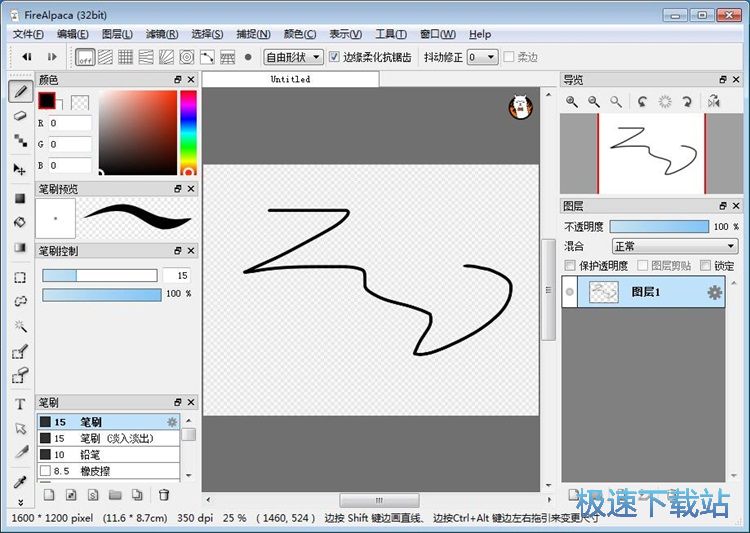Viewport: 750px width, 533px height.
Task: Enable the grid snap icon in toolbar
Action: coord(126,57)
